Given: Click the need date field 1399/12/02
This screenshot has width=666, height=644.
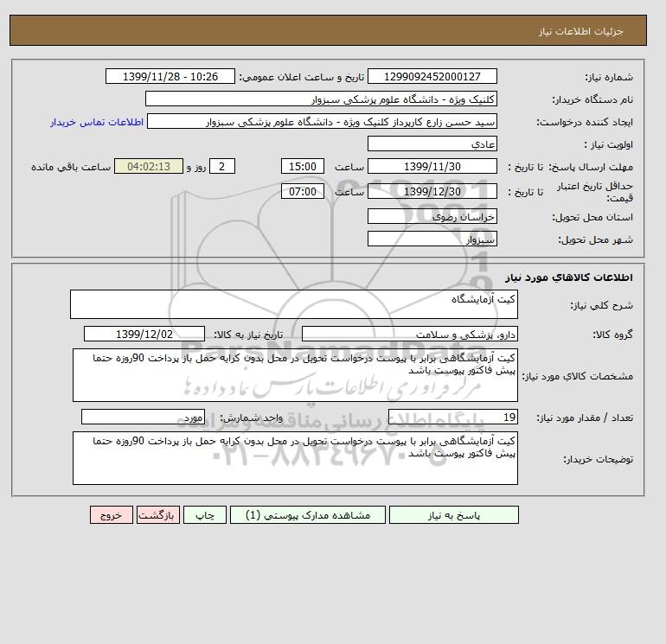Looking at the screenshot, I should point(144,334).
